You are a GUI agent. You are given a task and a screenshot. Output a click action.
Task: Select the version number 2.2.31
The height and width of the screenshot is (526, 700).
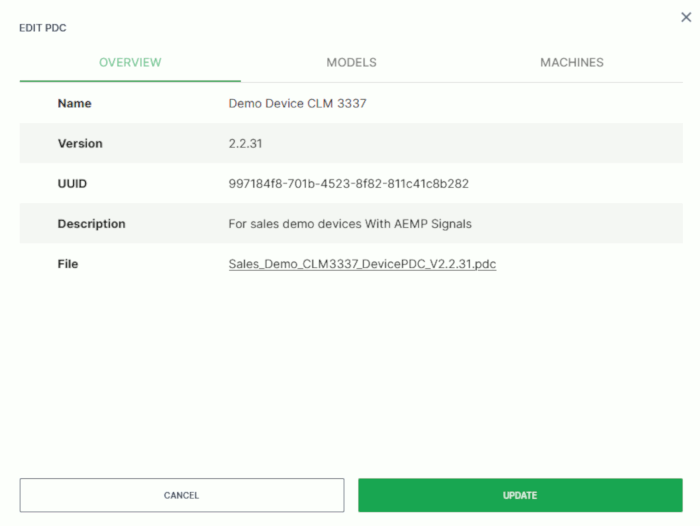pyautogui.click(x=246, y=143)
